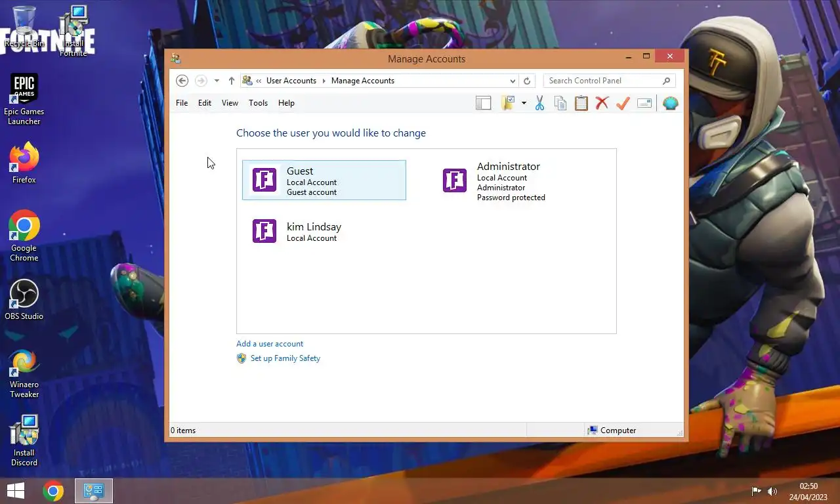Maximize the Manage Accounts window

(x=646, y=57)
